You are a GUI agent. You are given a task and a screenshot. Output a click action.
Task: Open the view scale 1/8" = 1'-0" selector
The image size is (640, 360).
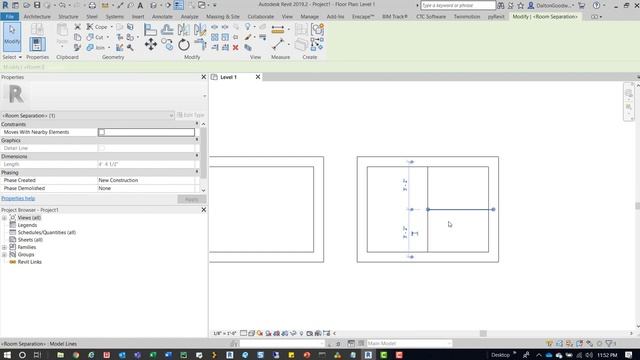225,333
